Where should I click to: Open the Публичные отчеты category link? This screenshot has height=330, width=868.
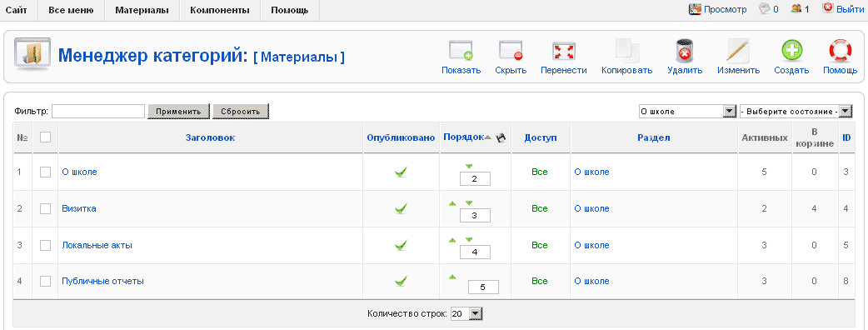[103, 282]
